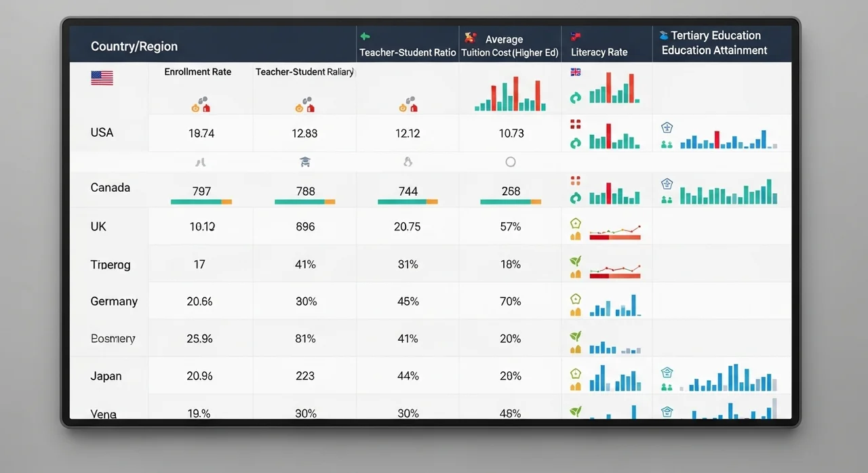Click the green arrow icon above Teacher-Student Ratio
This screenshot has width=868, height=473.
[364, 37]
